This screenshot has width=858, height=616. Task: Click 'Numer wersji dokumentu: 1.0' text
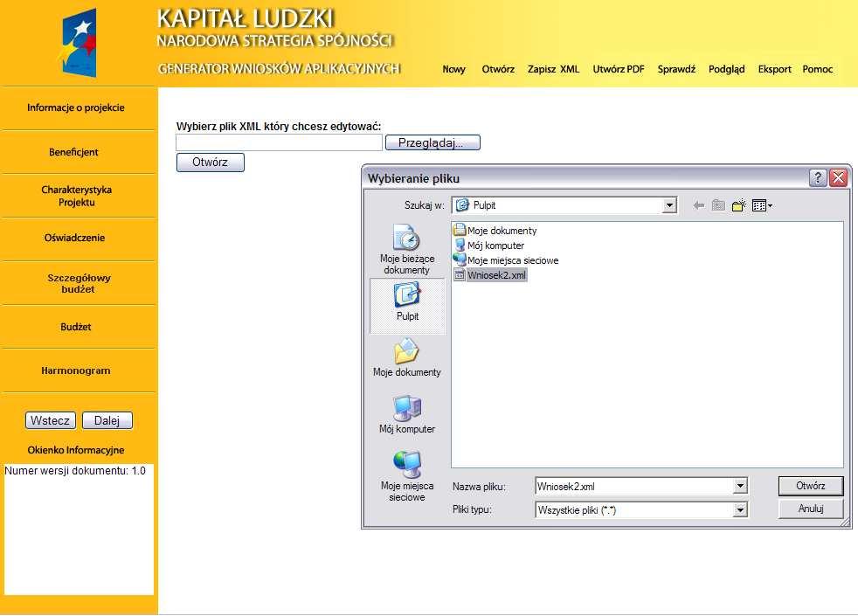pyautogui.click(x=75, y=471)
